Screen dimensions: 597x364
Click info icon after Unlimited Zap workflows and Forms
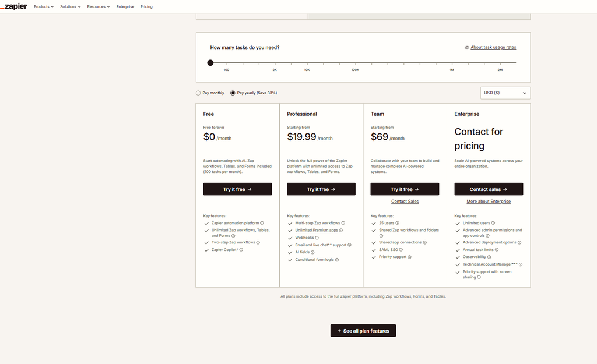tap(233, 236)
